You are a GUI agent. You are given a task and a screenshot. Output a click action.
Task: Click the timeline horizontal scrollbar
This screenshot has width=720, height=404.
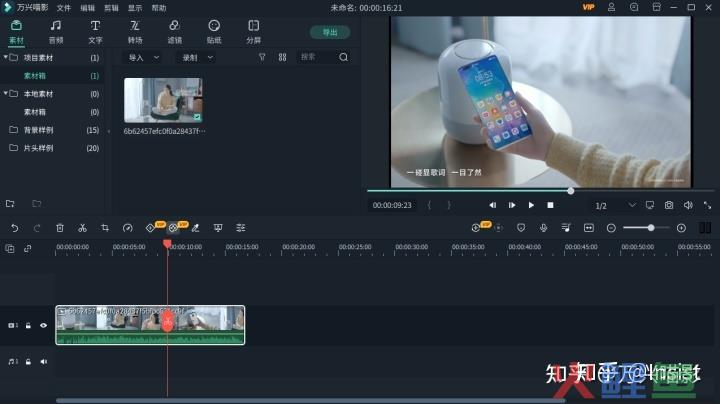[310, 401]
